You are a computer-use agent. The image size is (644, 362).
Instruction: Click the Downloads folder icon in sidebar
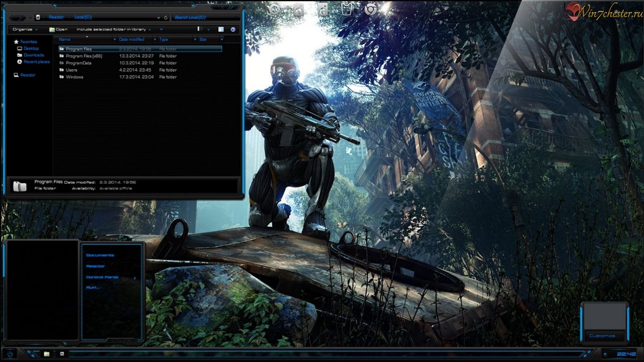point(19,55)
